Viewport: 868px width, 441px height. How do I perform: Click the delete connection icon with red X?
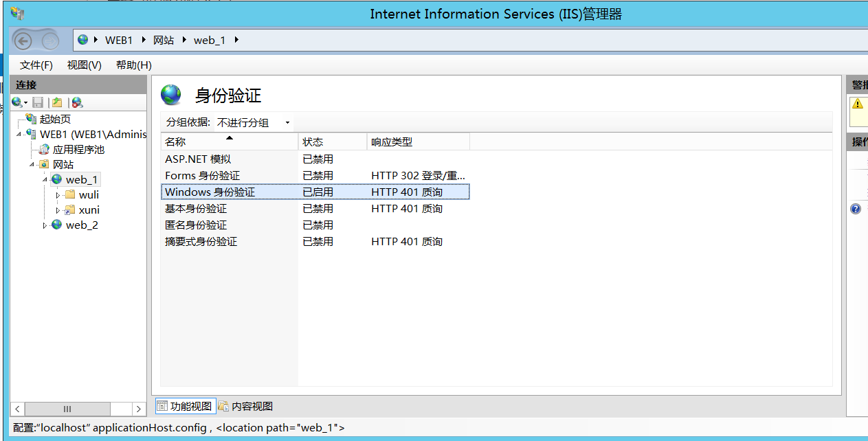77,102
